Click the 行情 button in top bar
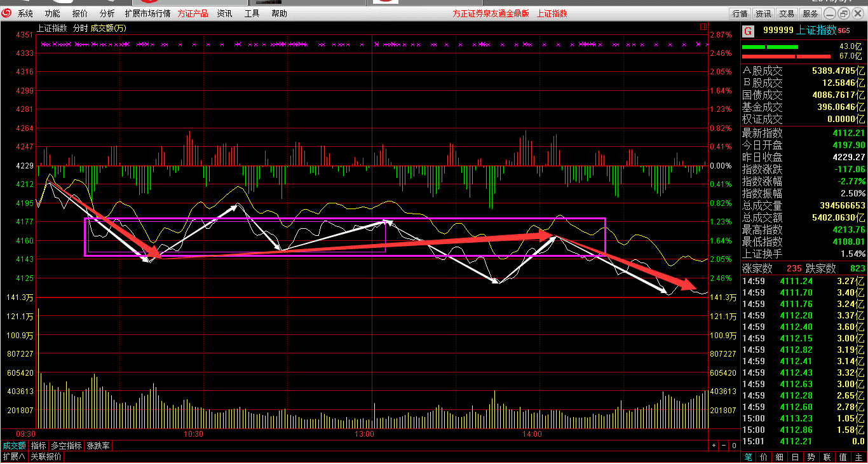 pyautogui.click(x=740, y=13)
